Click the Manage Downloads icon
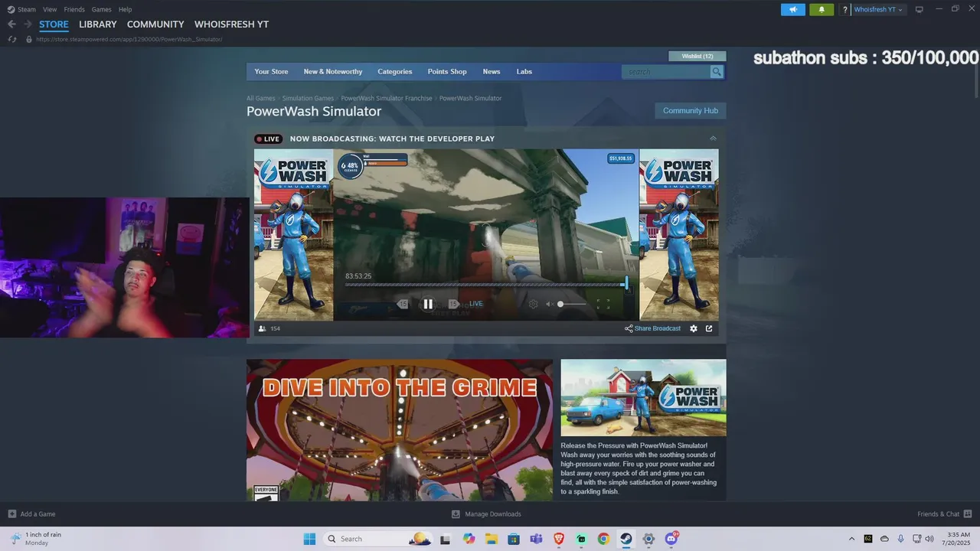 (x=456, y=514)
